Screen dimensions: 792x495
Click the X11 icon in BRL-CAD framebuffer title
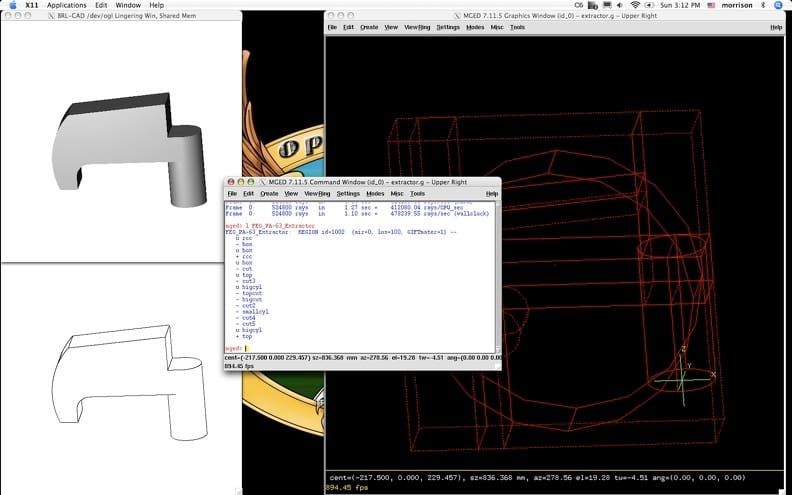point(51,16)
